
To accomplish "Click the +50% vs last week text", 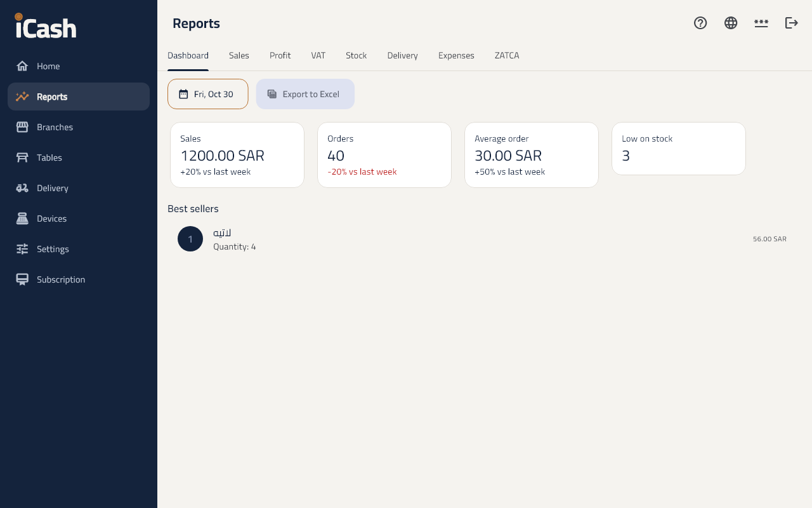I will point(509,171).
